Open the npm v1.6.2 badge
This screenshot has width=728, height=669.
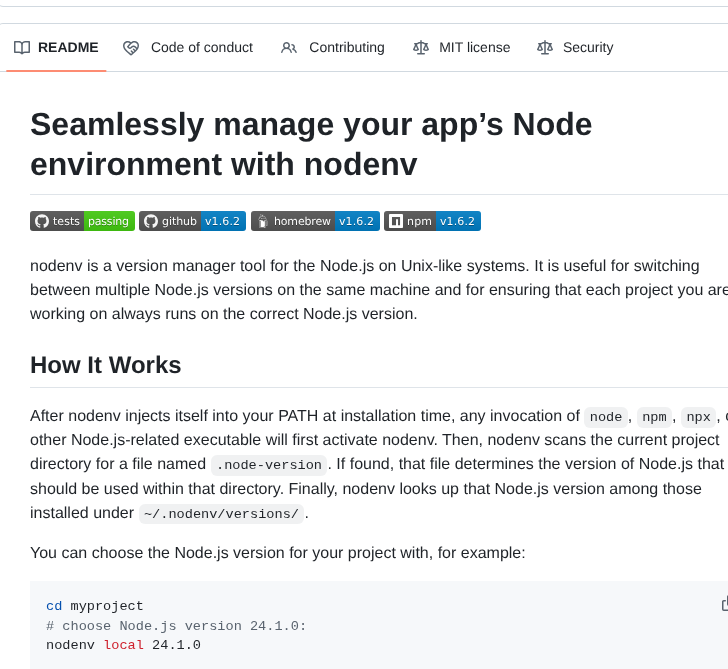432,221
